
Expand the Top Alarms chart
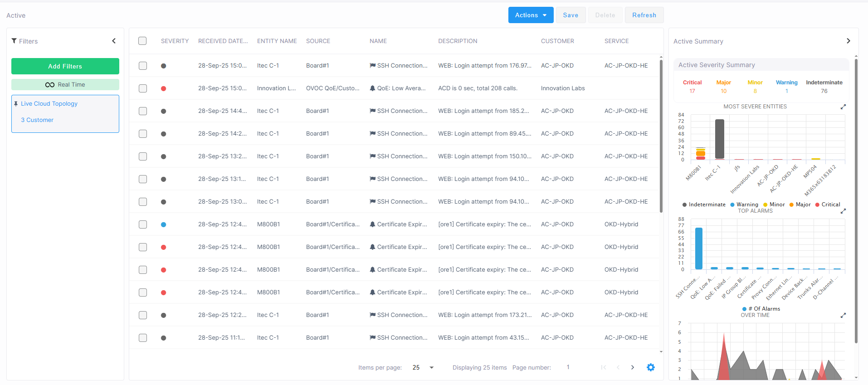click(843, 211)
